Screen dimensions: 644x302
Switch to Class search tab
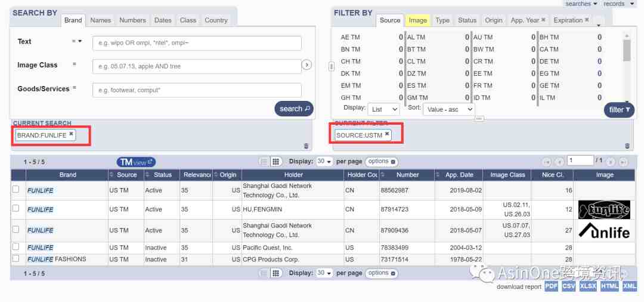click(x=188, y=20)
